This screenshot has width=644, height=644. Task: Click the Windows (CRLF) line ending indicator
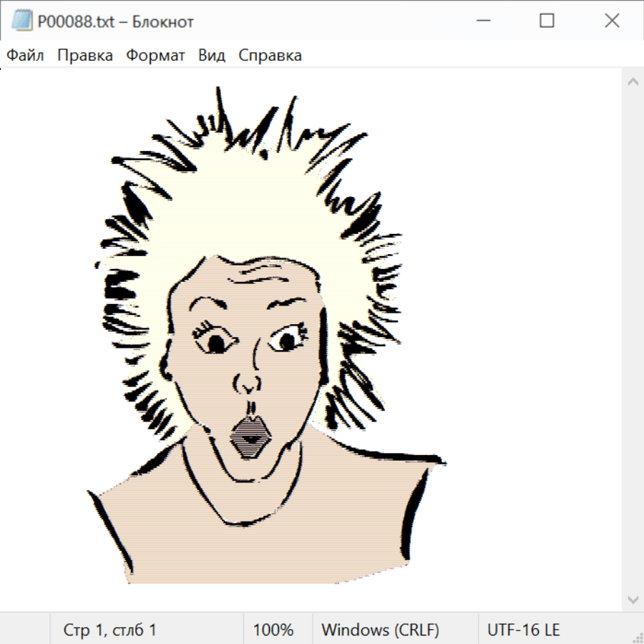(x=380, y=630)
